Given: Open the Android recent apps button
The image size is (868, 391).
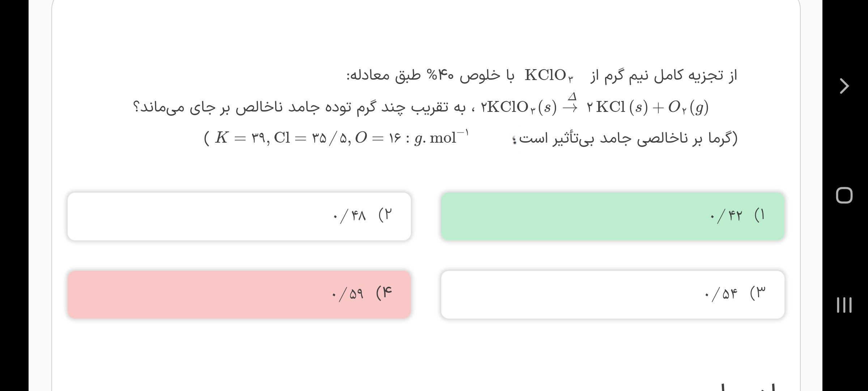Looking at the screenshot, I should point(844,305).
